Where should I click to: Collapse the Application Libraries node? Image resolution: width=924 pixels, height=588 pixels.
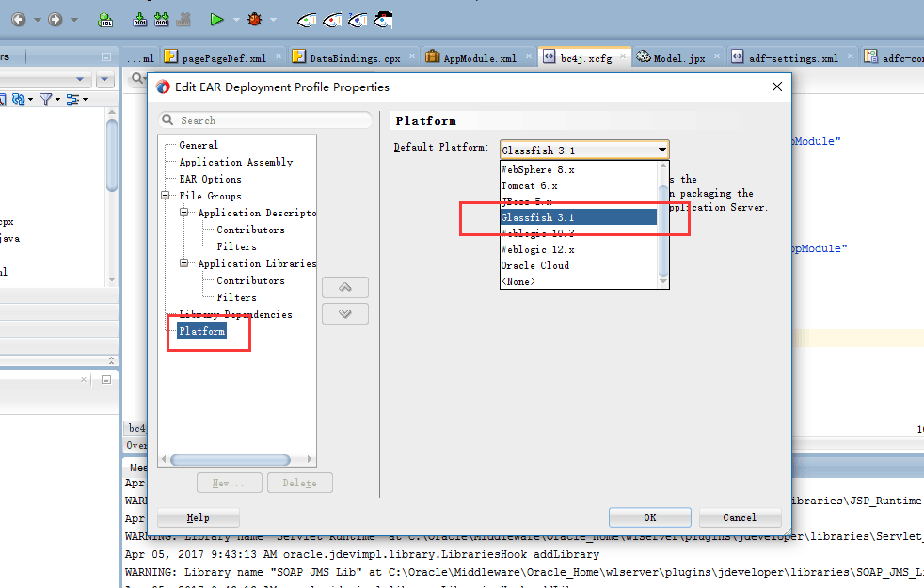pos(184,262)
